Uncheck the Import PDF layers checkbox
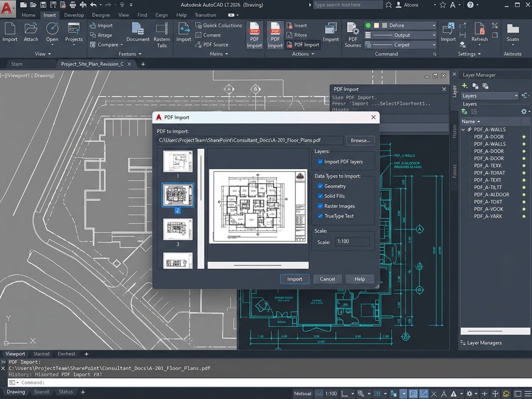The width and height of the screenshot is (532, 399). pyautogui.click(x=320, y=162)
